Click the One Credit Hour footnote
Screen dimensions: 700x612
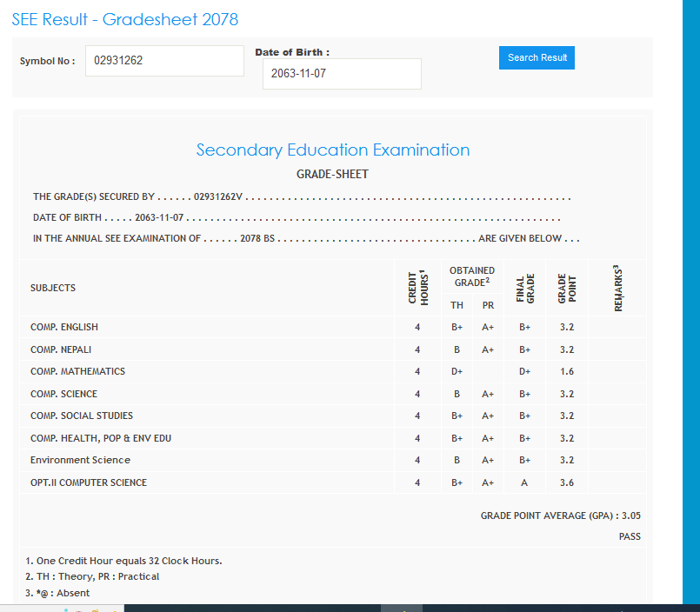click(123, 561)
